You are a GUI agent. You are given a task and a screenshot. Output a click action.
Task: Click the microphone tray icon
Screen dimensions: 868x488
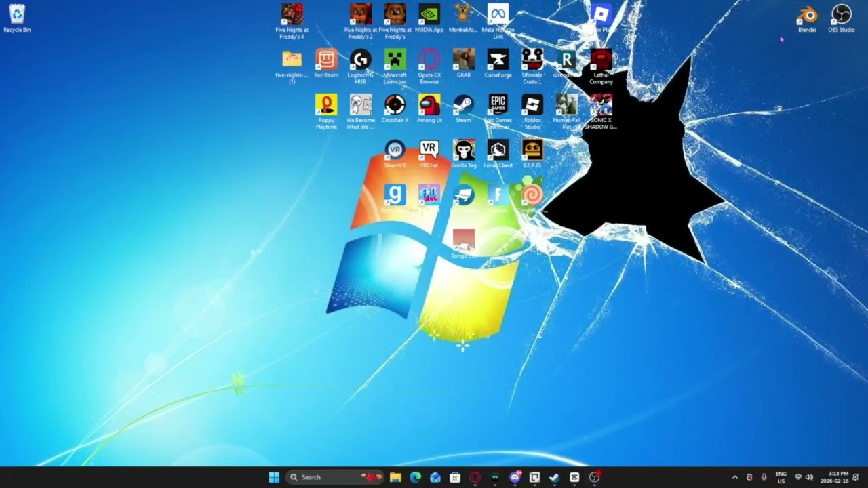click(x=764, y=477)
